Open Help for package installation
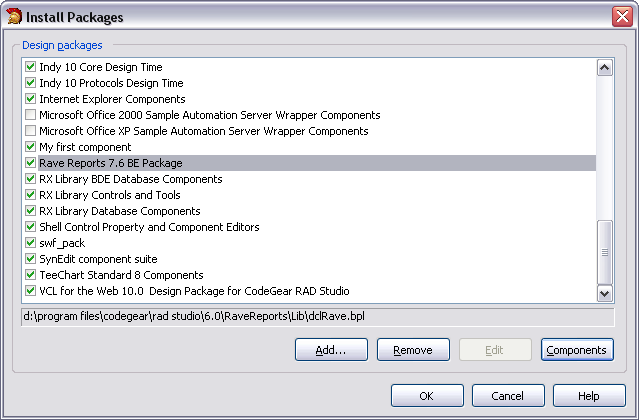Image resolution: width=639 pixels, height=420 pixels. 588,395
